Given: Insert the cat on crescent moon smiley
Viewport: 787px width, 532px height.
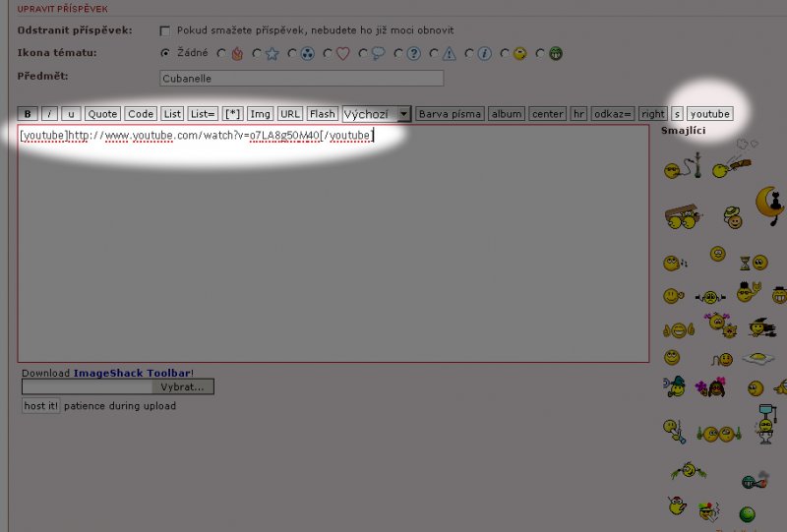Looking at the screenshot, I should pos(770,205).
